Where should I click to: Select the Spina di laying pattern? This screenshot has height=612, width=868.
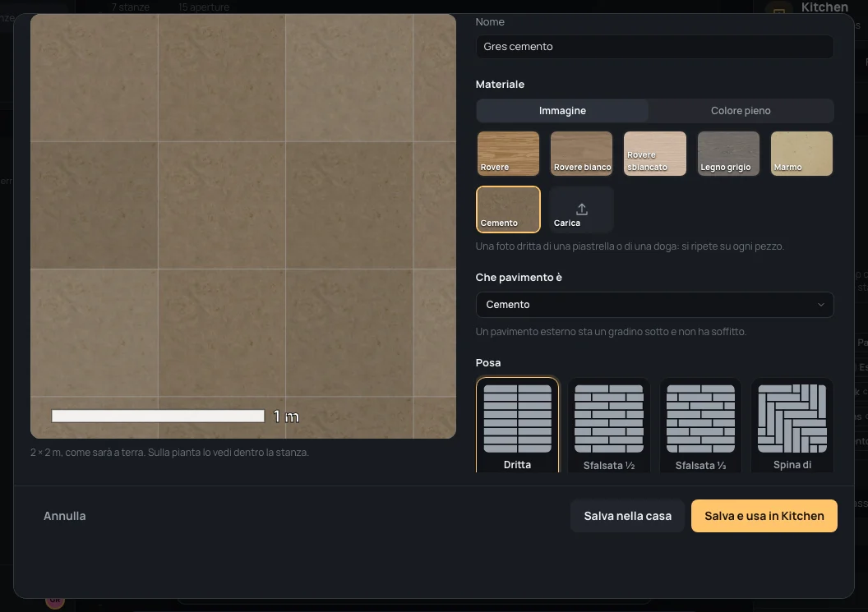coord(792,425)
